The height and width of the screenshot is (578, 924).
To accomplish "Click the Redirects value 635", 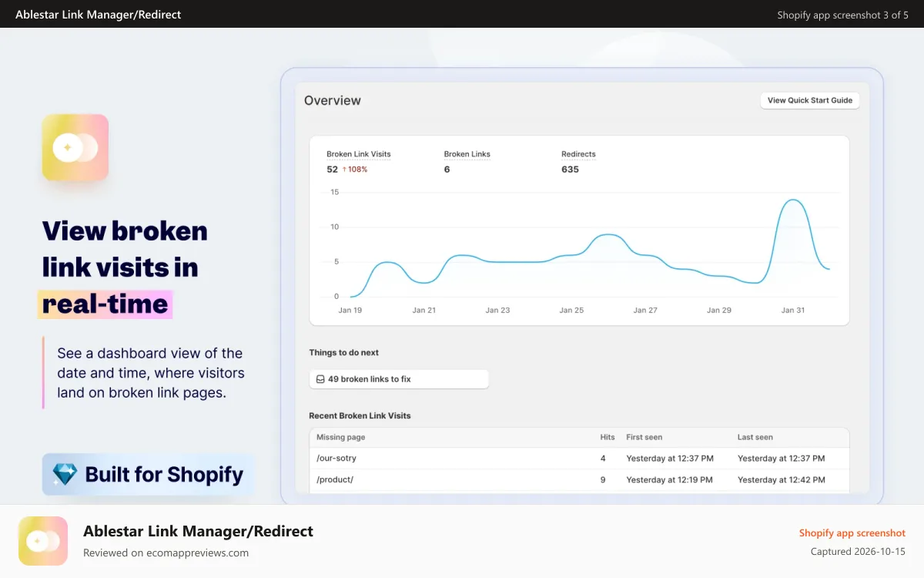I will [570, 169].
